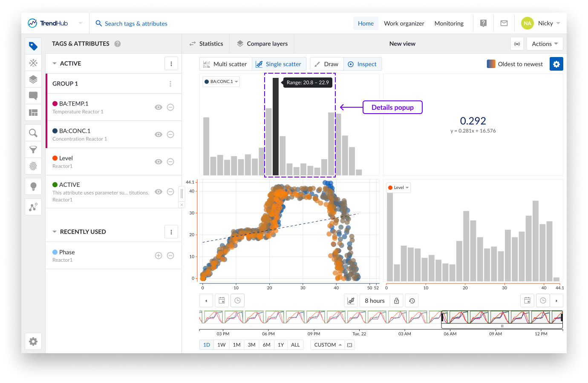The width and height of the screenshot is (588, 383).
Task: Go to the Monitoring tab
Action: pos(449,23)
